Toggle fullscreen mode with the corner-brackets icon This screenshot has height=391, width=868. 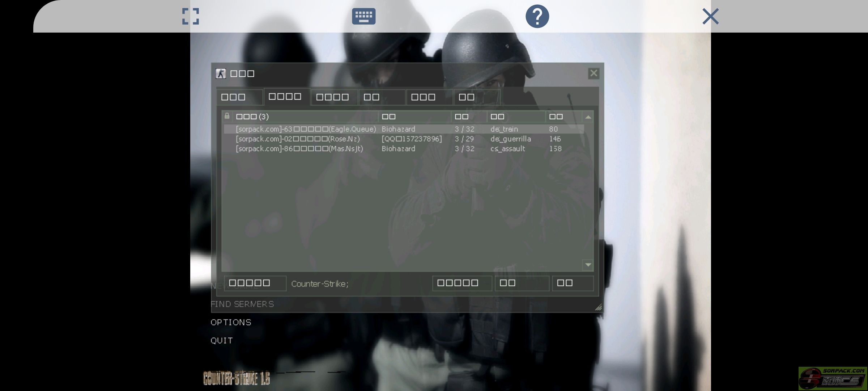[191, 16]
